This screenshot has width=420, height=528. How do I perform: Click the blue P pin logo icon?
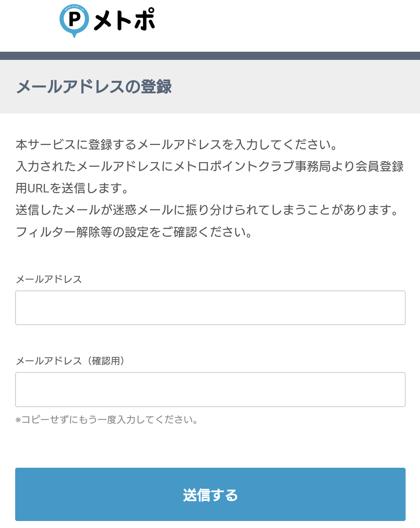[74, 20]
